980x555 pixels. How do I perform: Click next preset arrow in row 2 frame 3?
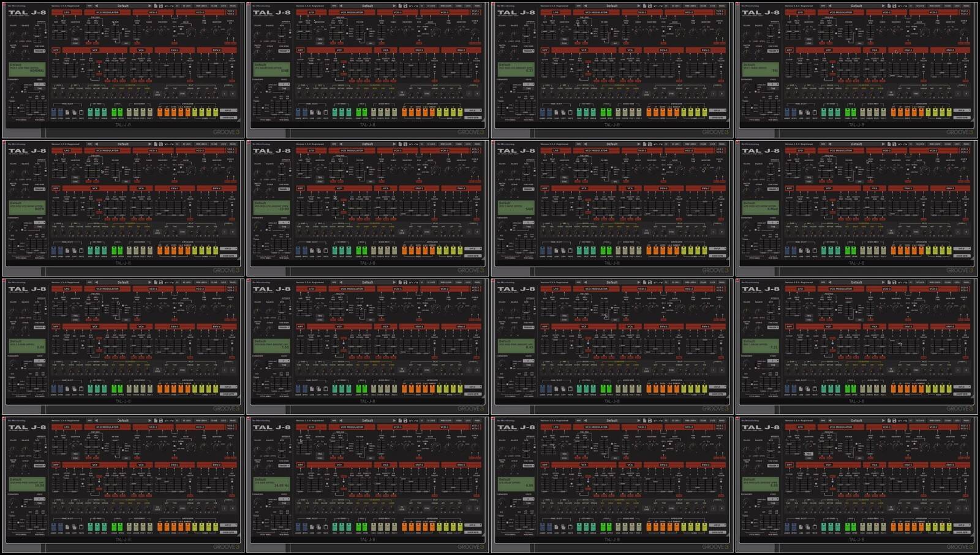pos(639,144)
